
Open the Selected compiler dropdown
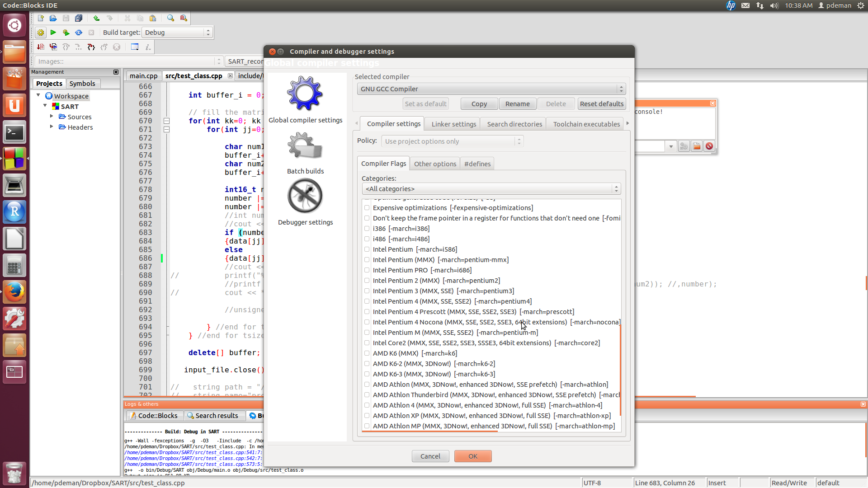tap(491, 89)
